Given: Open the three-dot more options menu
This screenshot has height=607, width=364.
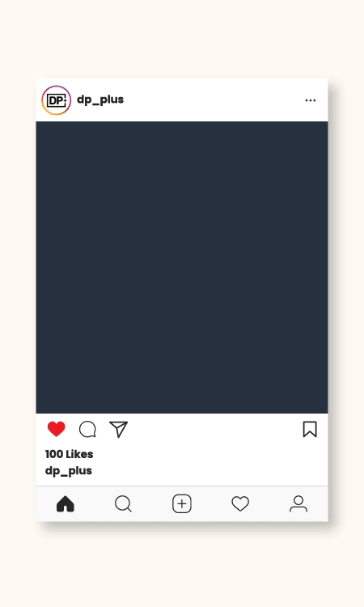Looking at the screenshot, I should point(311,100).
